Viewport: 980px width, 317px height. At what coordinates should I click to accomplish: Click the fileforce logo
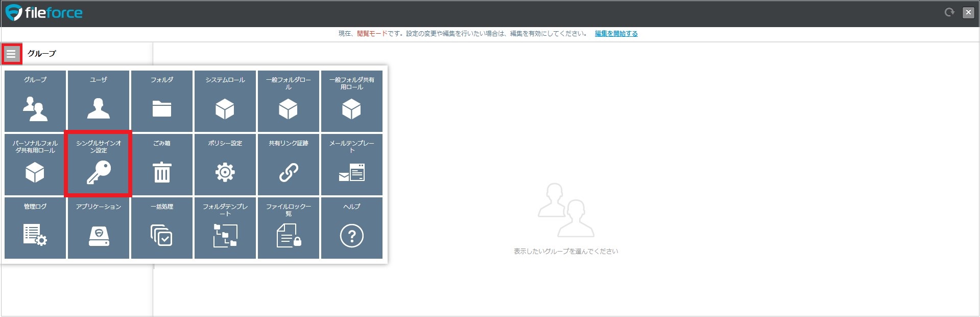coord(44,13)
